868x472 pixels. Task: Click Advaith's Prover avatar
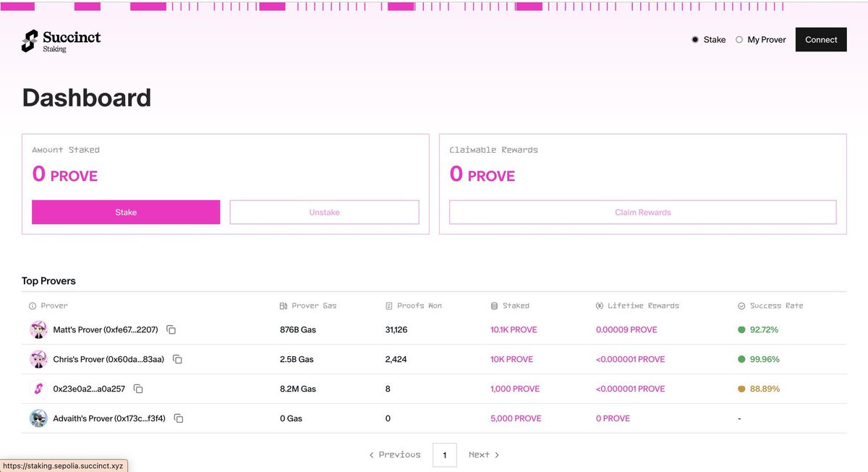coord(38,418)
